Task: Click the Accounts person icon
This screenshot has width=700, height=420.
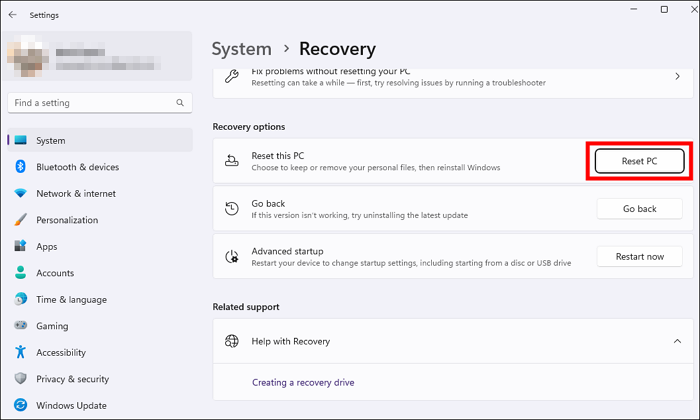Action: coord(21,272)
